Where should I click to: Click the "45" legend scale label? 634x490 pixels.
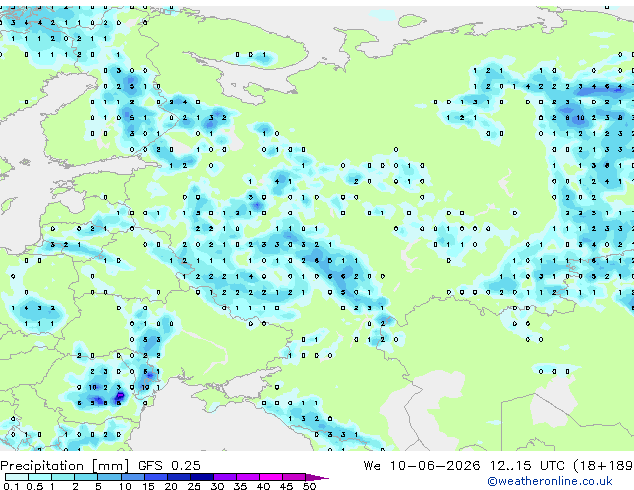[x=286, y=486]
